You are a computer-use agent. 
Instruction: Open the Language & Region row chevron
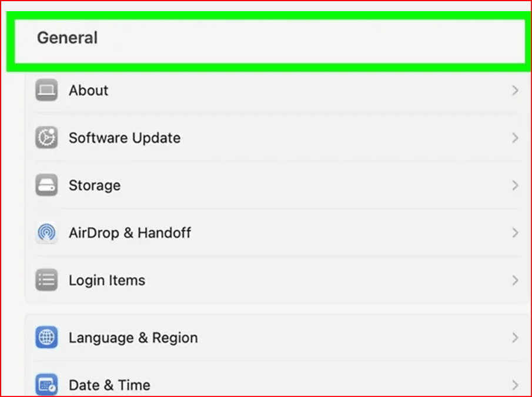(515, 338)
